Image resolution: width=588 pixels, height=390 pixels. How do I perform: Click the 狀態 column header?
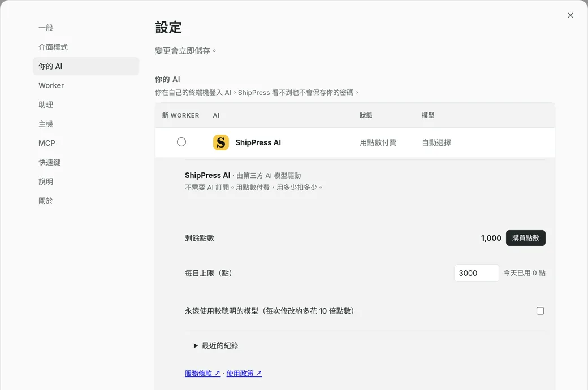366,115
